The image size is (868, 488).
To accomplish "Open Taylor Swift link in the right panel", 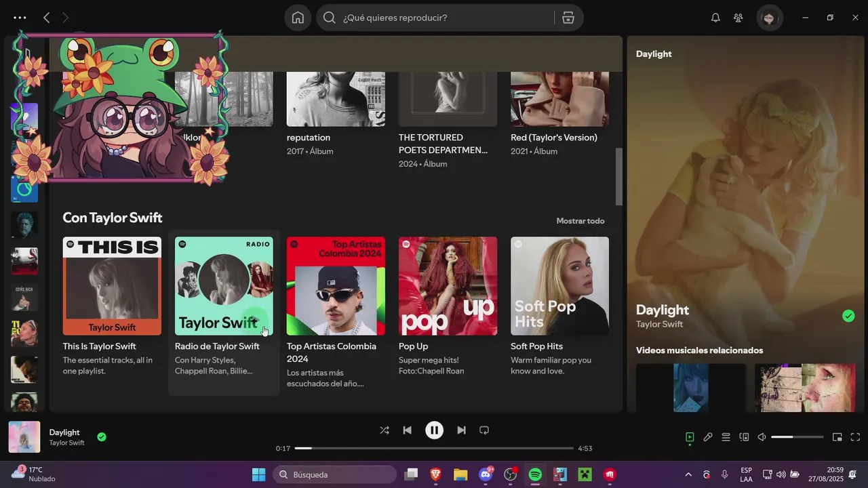I will (x=659, y=324).
